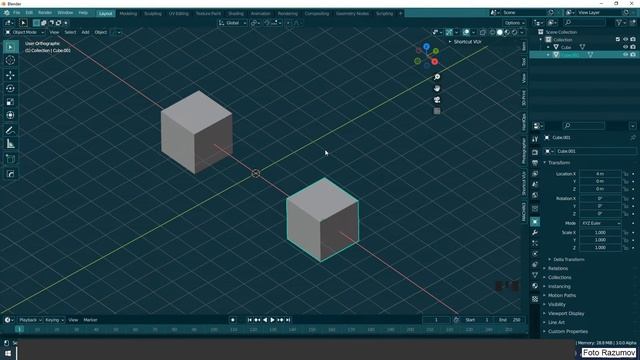Viewport: 640px width, 360px height.
Task: Open the XYZ Euler rotation mode dropdown
Action: pos(600,224)
